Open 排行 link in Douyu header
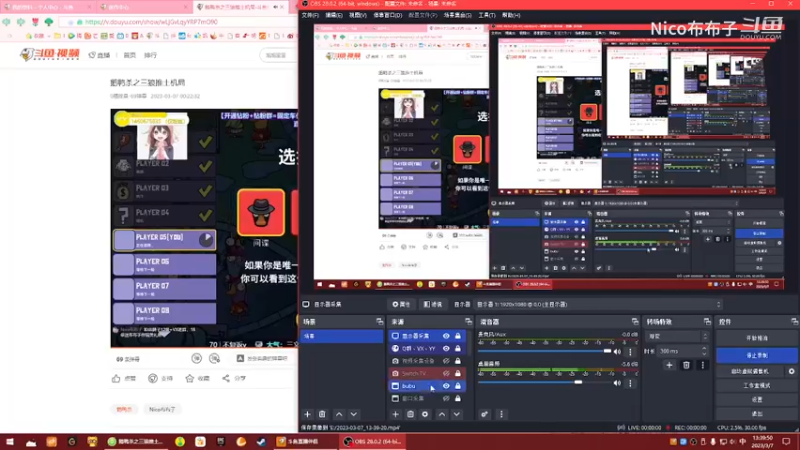Image resolution: width=800 pixels, height=450 pixels. [x=150, y=55]
